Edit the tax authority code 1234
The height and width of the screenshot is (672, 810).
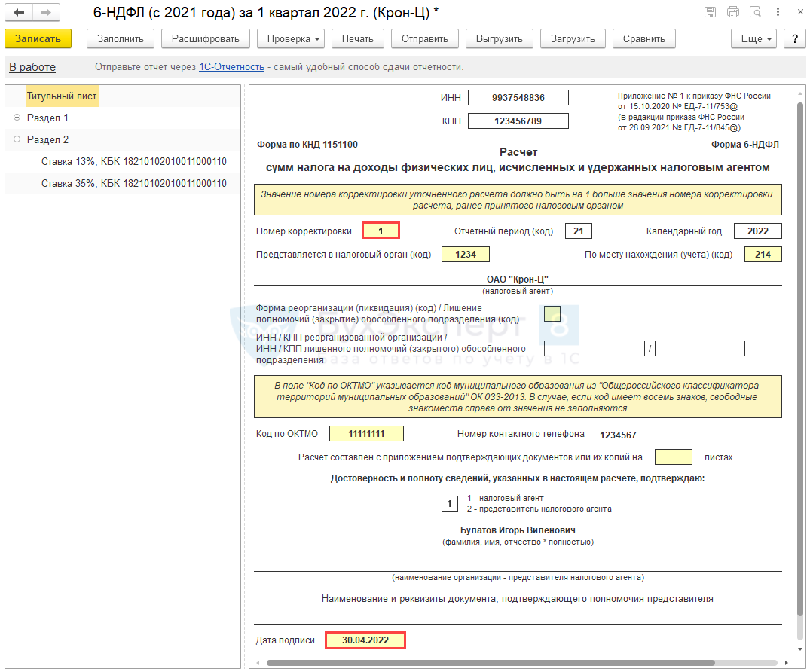[466, 254]
